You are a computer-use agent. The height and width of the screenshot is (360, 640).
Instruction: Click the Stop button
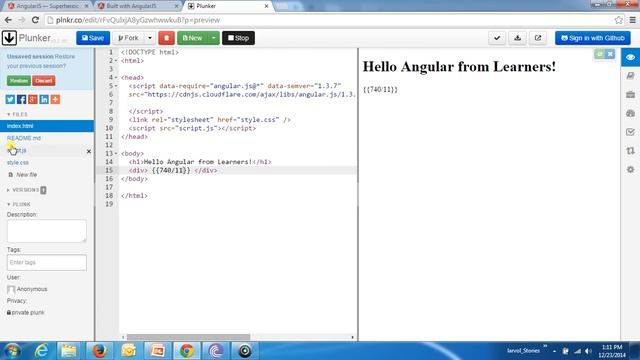coord(238,38)
